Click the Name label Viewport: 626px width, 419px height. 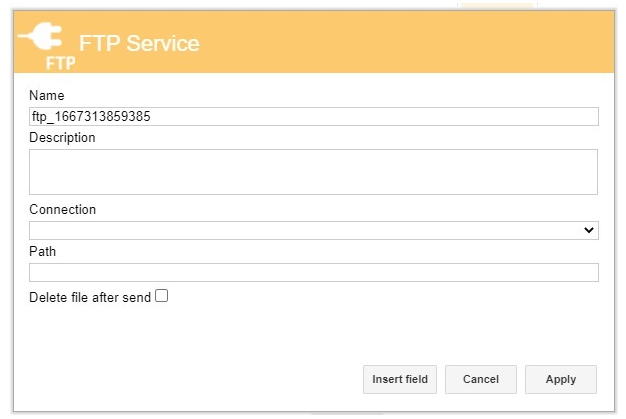47,95
